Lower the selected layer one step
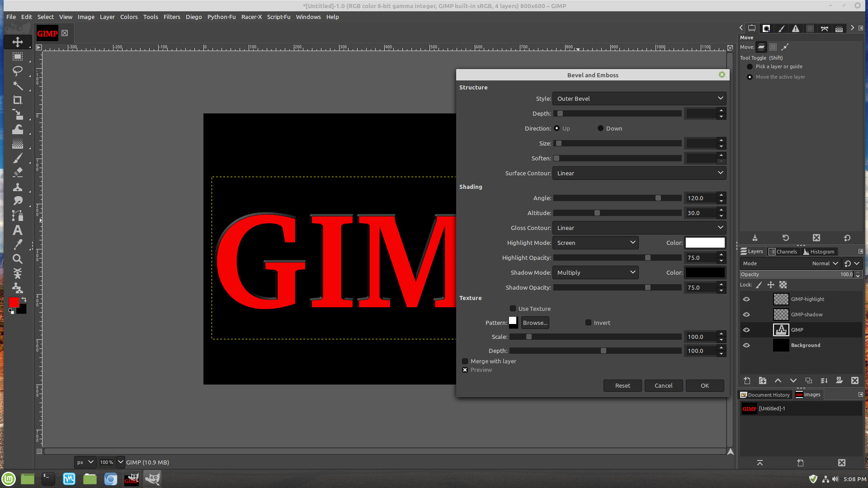 pos(793,380)
